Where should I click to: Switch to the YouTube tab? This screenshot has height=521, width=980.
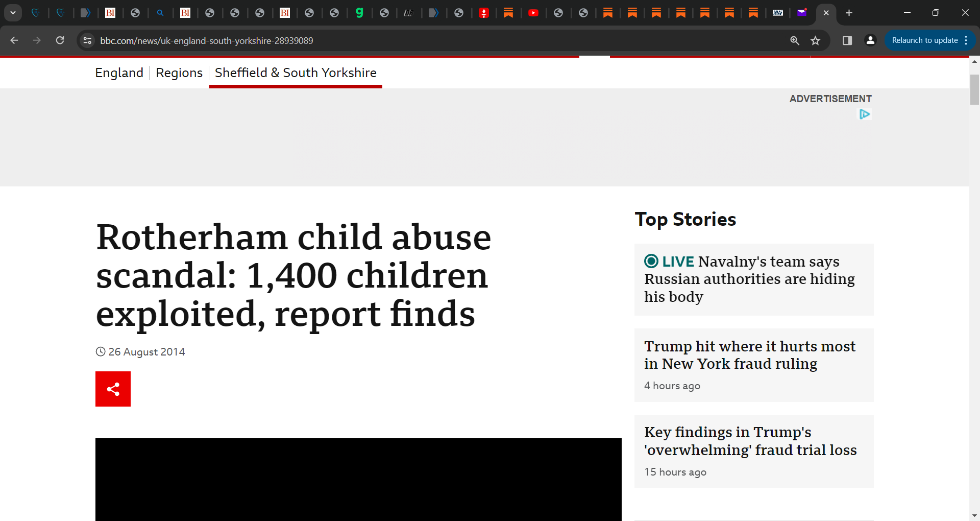click(x=533, y=13)
